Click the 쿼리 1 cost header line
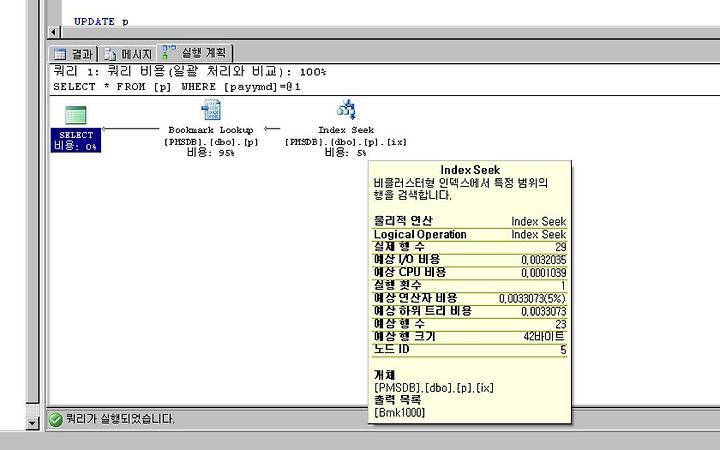This screenshot has width=720, height=450. (x=190, y=71)
